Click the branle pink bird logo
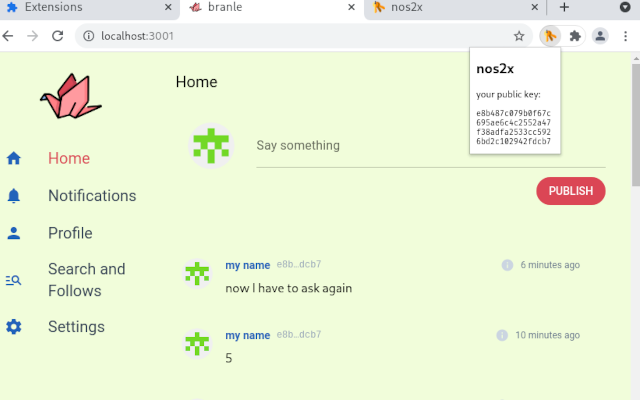Viewport: 640px width, 400px height. point(70,96)
